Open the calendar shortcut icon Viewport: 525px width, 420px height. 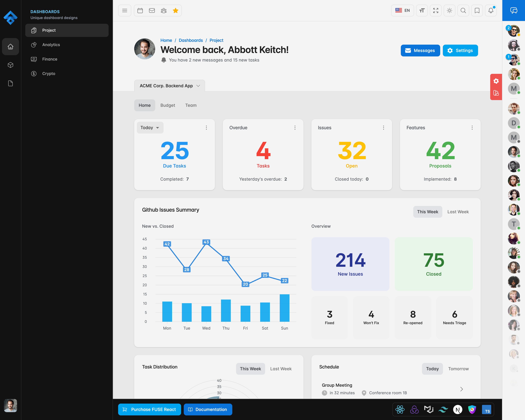pos(140,10)
